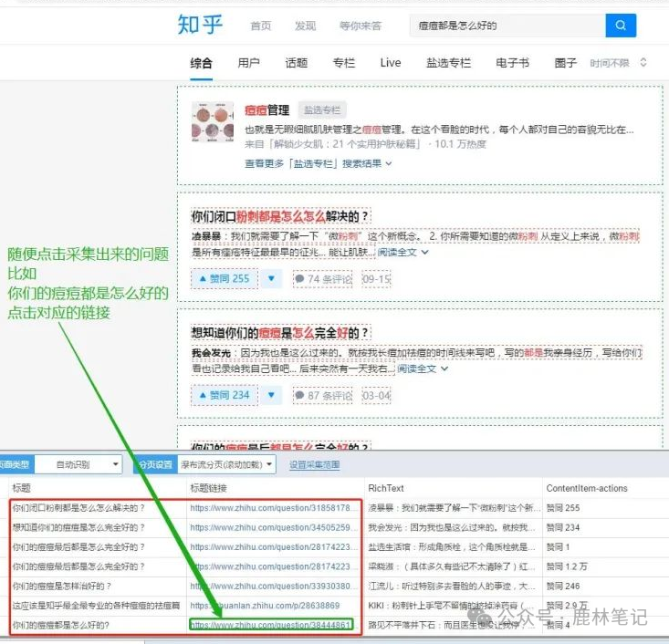Image resolution: width=669 pixels, height=644 pixels.
Task: Select cell 你们的痘痘都是怎么好的?
Action: click(x=98, y=625)
